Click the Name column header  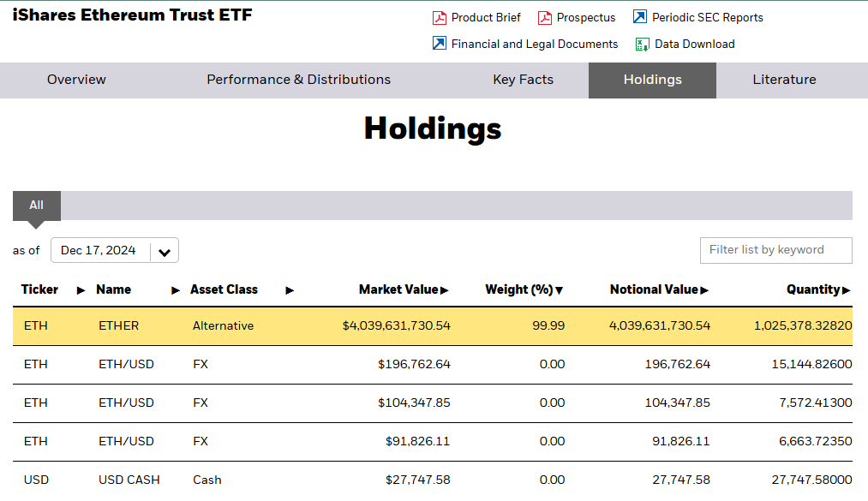point(113,289)
